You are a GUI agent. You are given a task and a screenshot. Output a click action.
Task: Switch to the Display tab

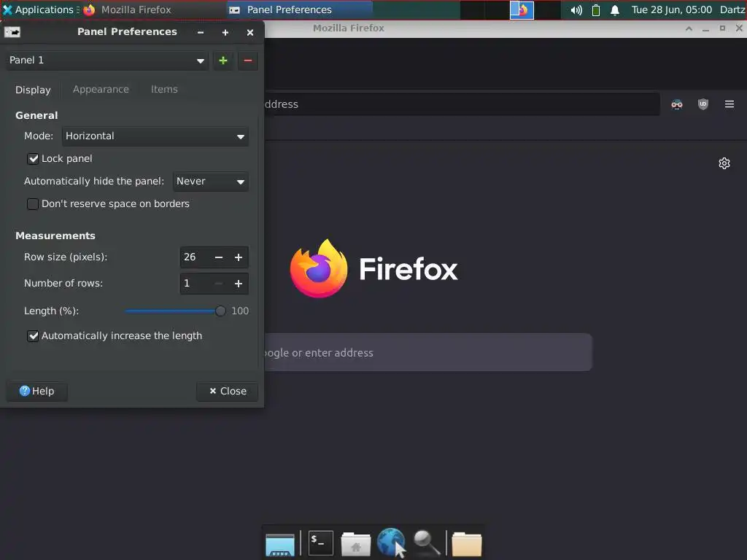click(x=33, y=90)
